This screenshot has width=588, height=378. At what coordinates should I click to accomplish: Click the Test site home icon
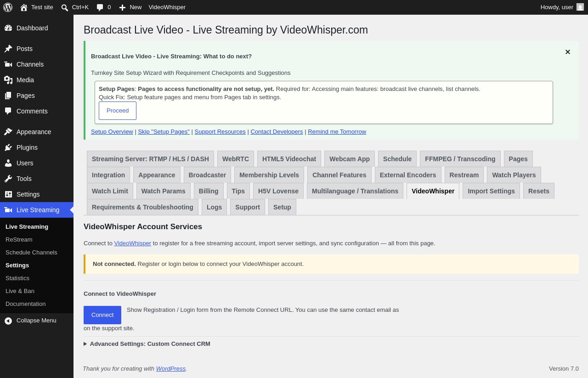pos(24,7)
